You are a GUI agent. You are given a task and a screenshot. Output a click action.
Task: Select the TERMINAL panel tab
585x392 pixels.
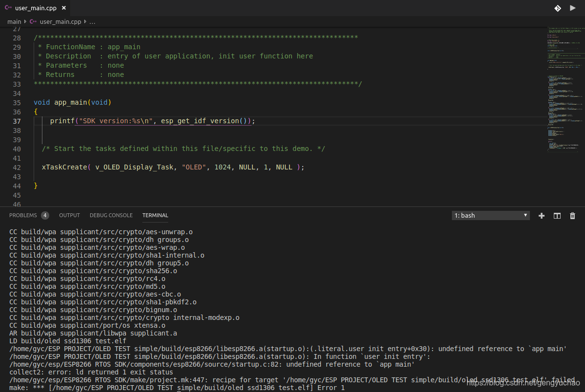[x=155, y=215]
